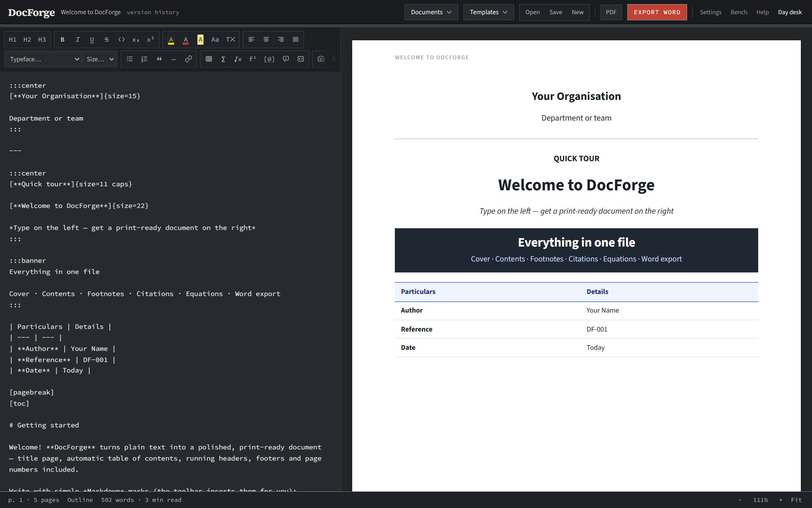Align text to the left
This screenshot has width=812, height=508.
pos(251,40)
